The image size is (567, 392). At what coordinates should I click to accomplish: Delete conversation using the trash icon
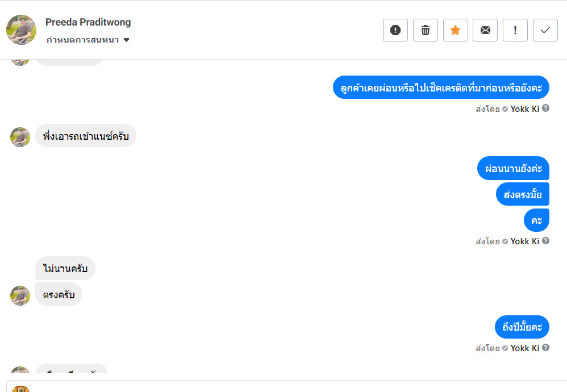tap(426, 30)
